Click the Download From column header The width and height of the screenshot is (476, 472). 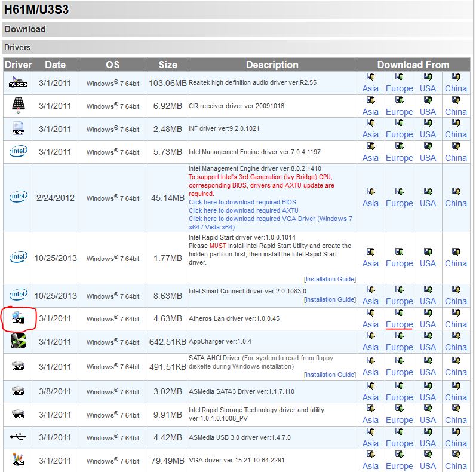413,65
